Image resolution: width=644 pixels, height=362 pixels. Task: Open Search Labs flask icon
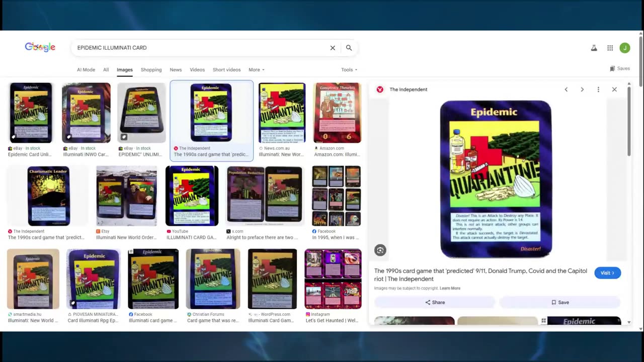pos(594,48)
